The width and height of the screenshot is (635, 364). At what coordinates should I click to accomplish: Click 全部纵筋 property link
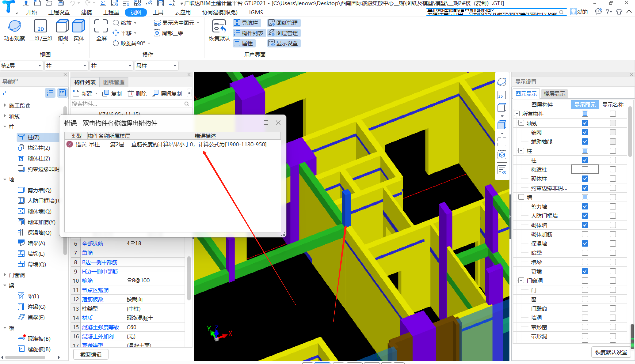93,243
